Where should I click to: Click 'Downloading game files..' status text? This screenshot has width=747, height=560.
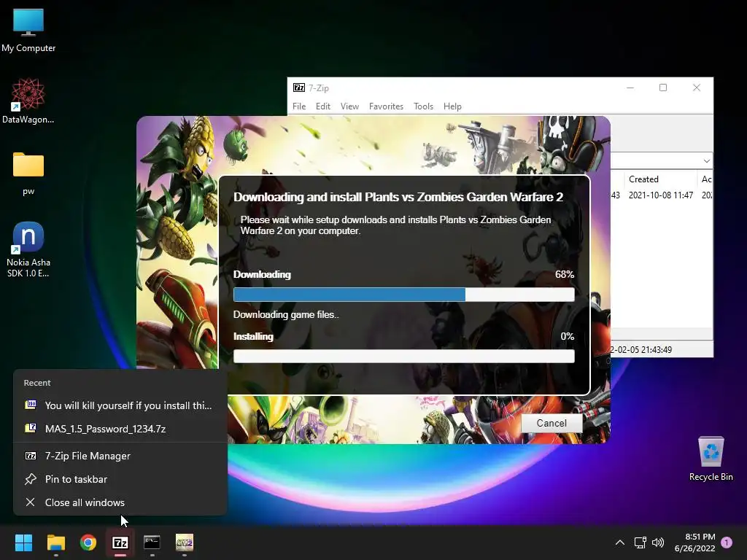coord(286,314)
